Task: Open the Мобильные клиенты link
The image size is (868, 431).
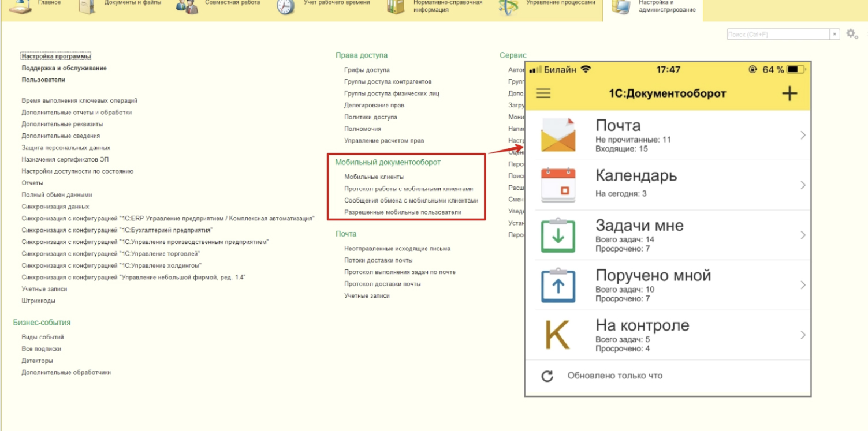Action: [x=374, y=177]
